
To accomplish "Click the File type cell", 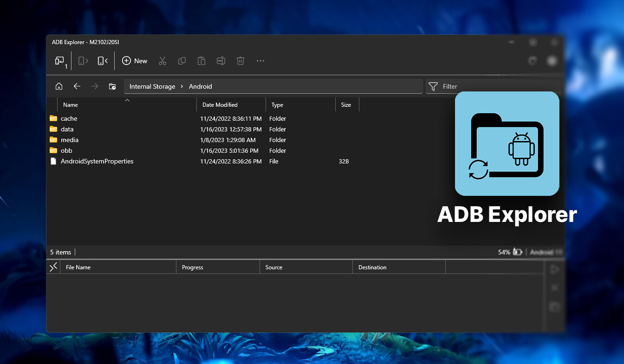I will 274,161.
